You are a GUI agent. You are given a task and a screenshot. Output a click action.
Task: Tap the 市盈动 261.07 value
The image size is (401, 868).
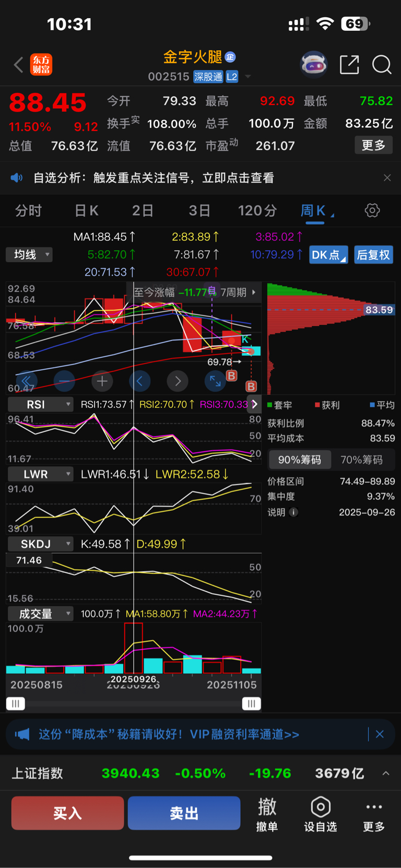pos(275,146)
